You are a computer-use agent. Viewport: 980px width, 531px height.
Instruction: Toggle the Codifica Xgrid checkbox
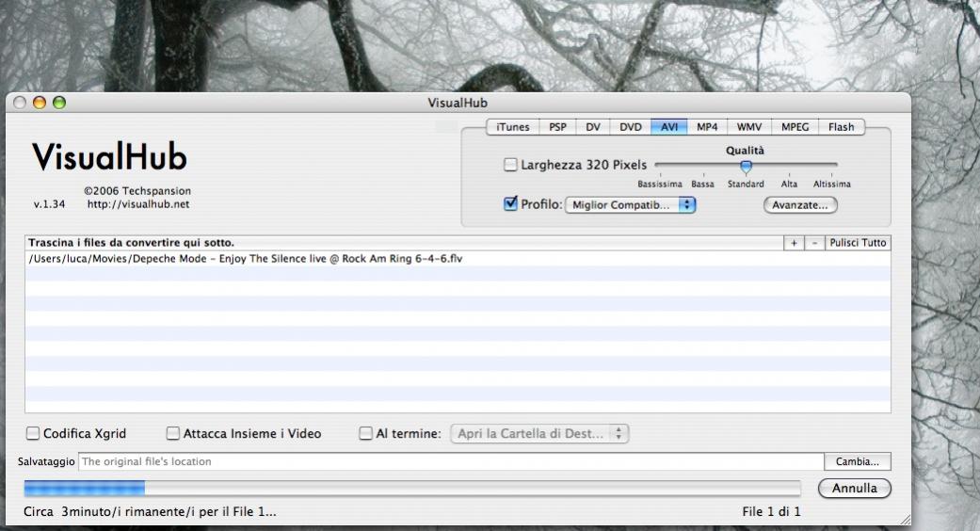[33, 433]
